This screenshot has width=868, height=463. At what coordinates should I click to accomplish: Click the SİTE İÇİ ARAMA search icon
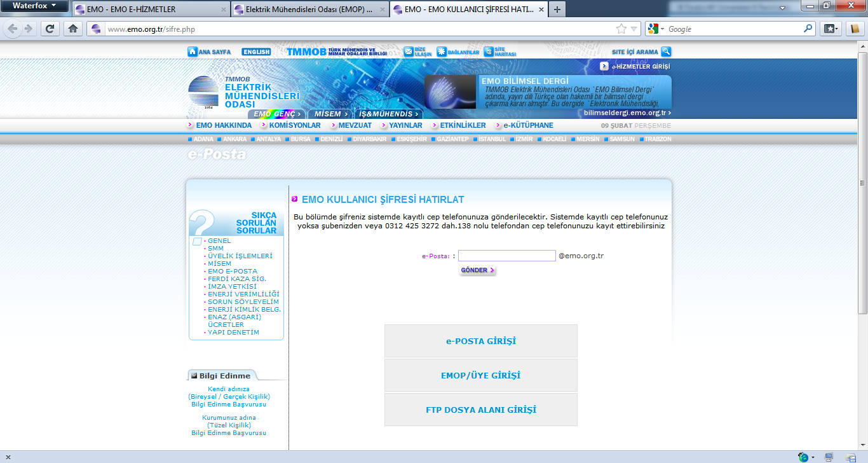pyautogui.click(x=666, y=52)
